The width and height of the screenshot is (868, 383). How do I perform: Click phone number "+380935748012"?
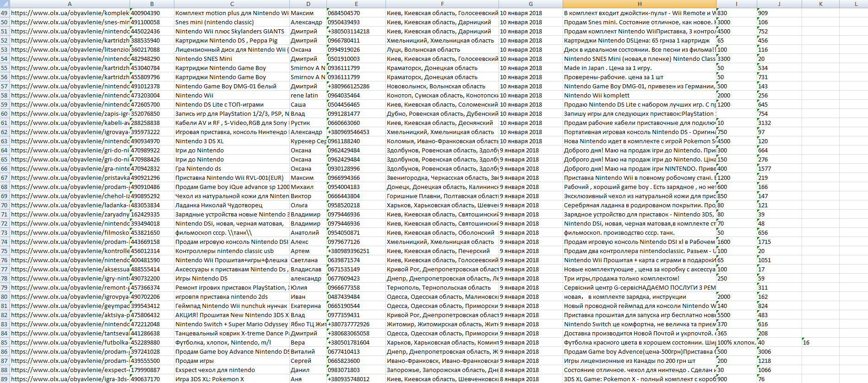pyautogui.click(x=356, y=379)
